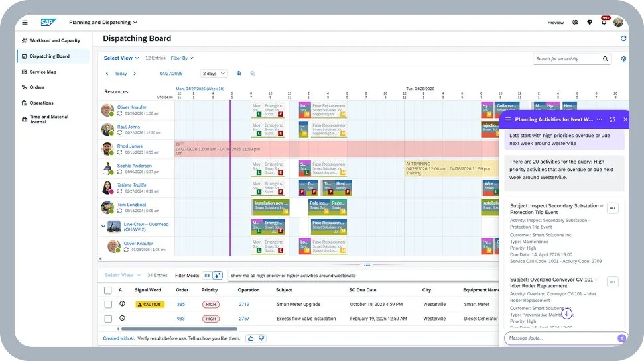Open Sophia Anderson resource link

(x=134, y=166)
